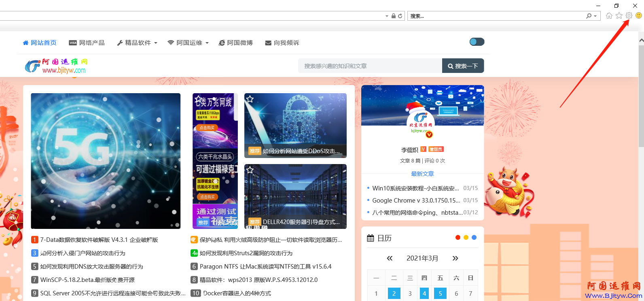Viewport: 644px width, 301px height.
Task: Click the address bar lock icon
Action: click(x=393, y=16)
